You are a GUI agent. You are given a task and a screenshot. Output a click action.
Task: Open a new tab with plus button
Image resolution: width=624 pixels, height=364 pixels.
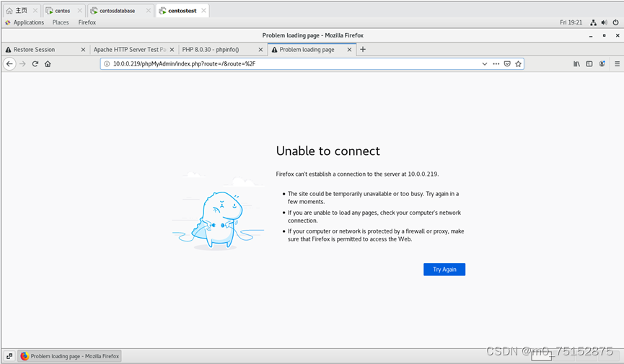point(363,49)
